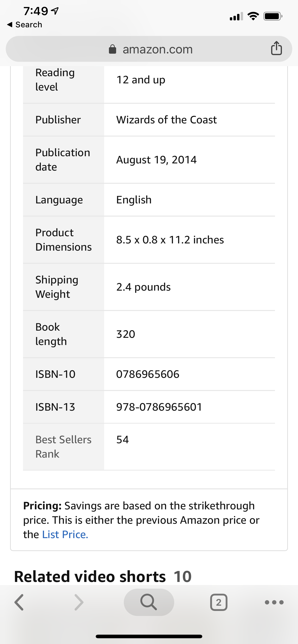
Task: Tap the battery indicator icon
Action: pos(273,16)
